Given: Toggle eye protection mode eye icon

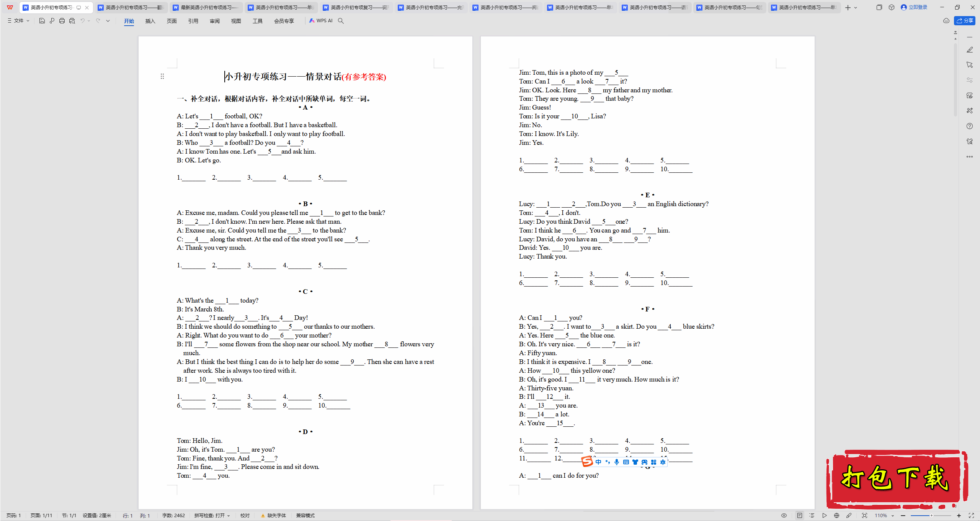Looking at the screenshot, I should tap(784, 516).
